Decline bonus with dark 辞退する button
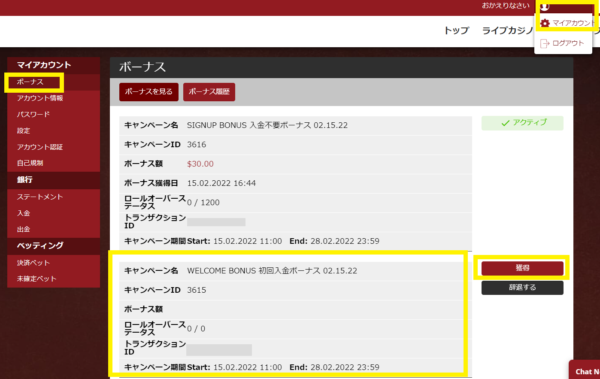 [x=522, y=288]
